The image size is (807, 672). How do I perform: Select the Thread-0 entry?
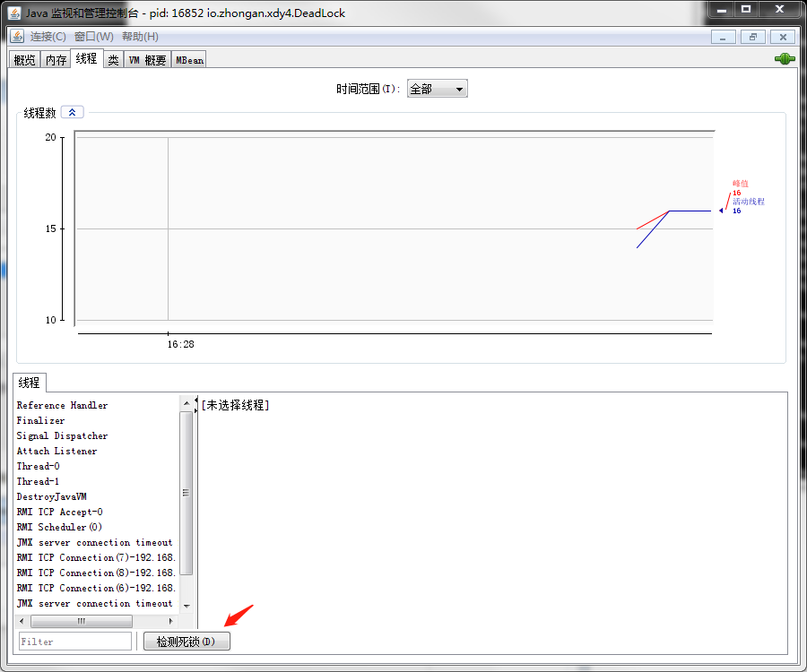click(x=38, y=466)
